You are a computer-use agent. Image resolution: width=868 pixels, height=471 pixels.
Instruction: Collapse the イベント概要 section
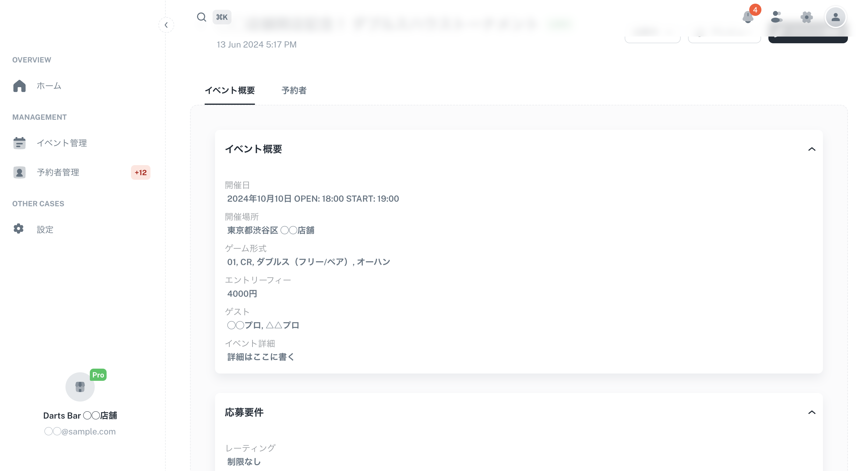811,149
